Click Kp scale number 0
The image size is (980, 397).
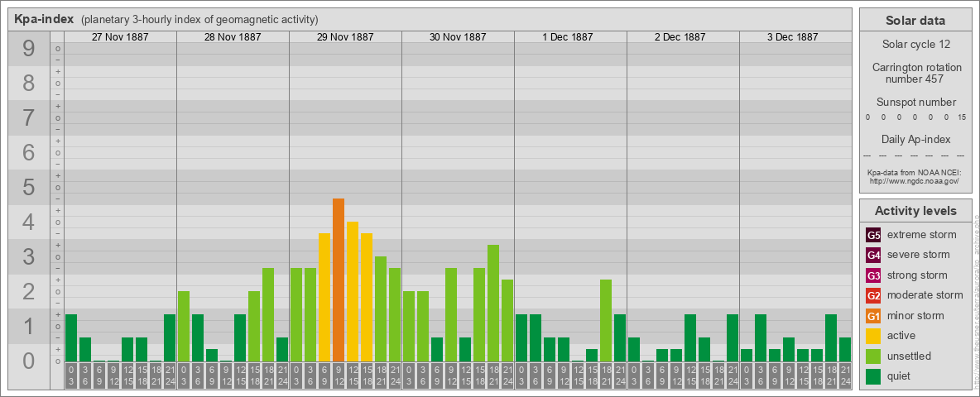[x=28, y=361]
